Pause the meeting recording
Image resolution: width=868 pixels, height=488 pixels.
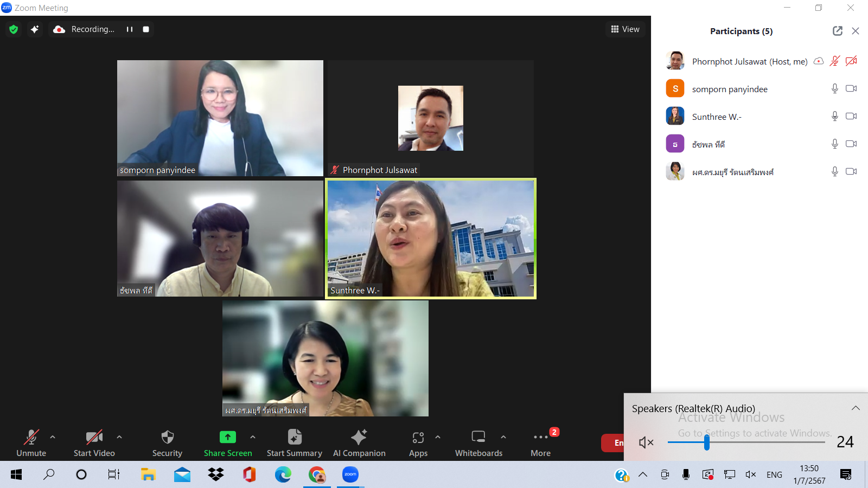click(x=130, y=29)
